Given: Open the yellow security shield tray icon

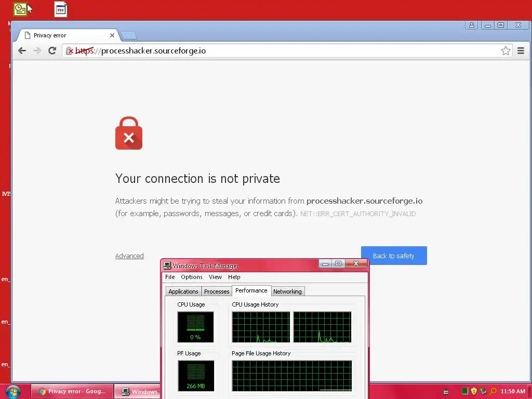Looking at the screenshot, I should [474, 391].
